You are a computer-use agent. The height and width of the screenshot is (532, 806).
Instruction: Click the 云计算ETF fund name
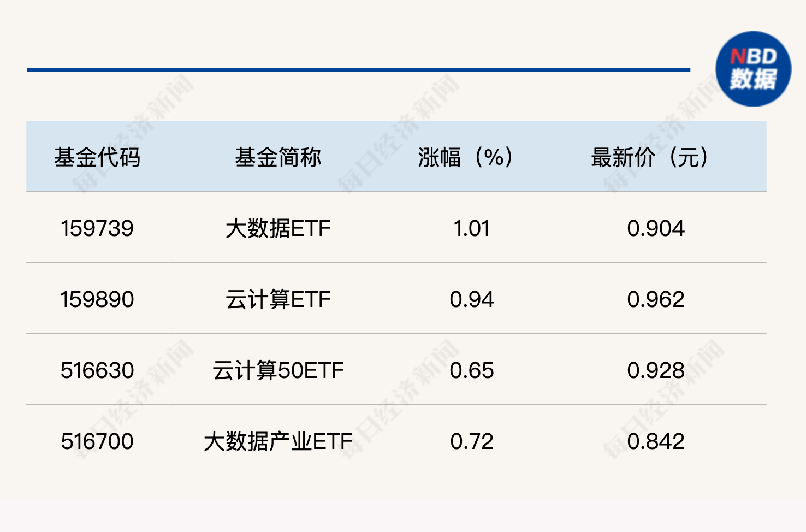pyautogui.click(x=278, y=299)
